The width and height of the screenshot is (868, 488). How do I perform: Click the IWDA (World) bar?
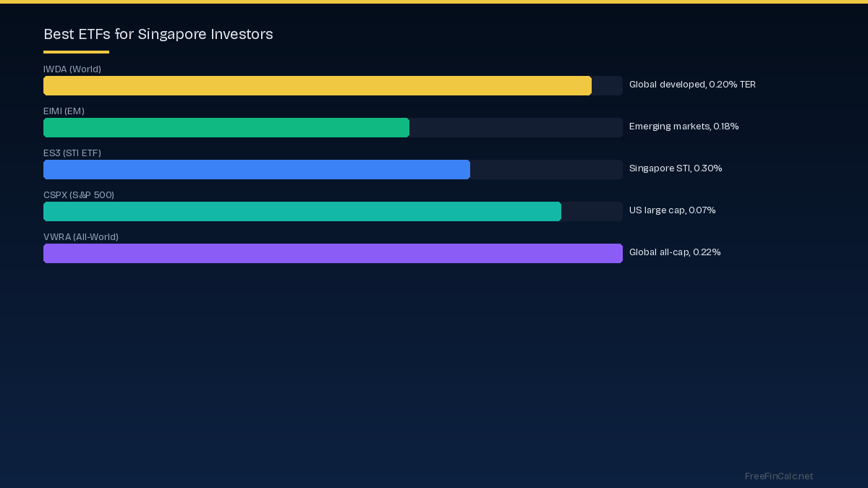(318, 85)
